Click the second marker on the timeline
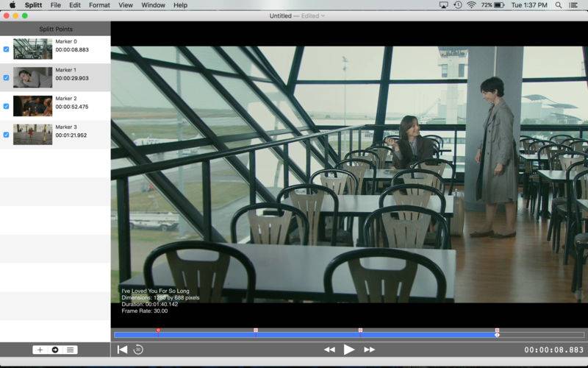 256,330
